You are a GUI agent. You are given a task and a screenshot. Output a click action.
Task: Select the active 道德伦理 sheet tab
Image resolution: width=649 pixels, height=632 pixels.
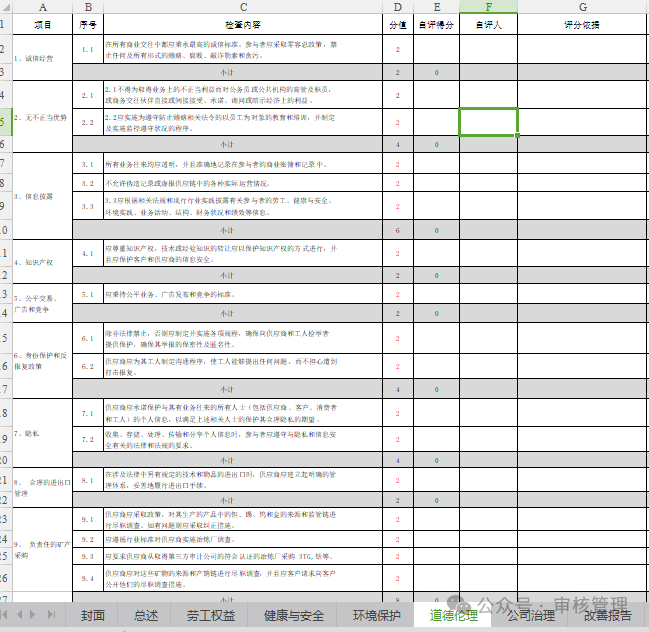point(453,615)
